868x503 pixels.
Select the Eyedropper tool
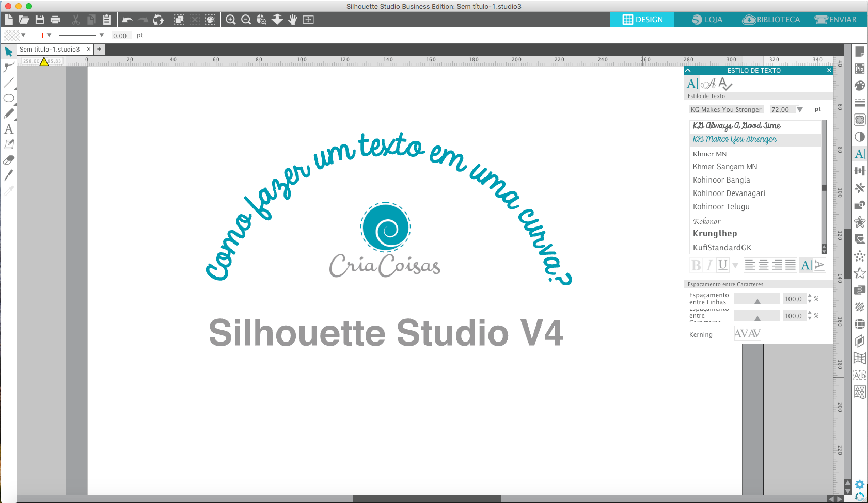(8, 191)
